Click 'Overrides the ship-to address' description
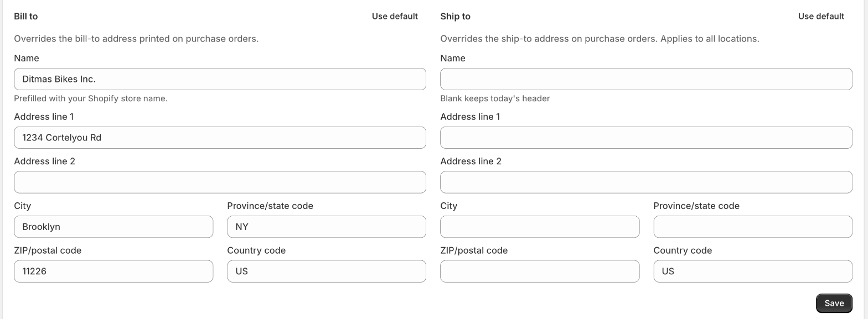 click(600, 39)
